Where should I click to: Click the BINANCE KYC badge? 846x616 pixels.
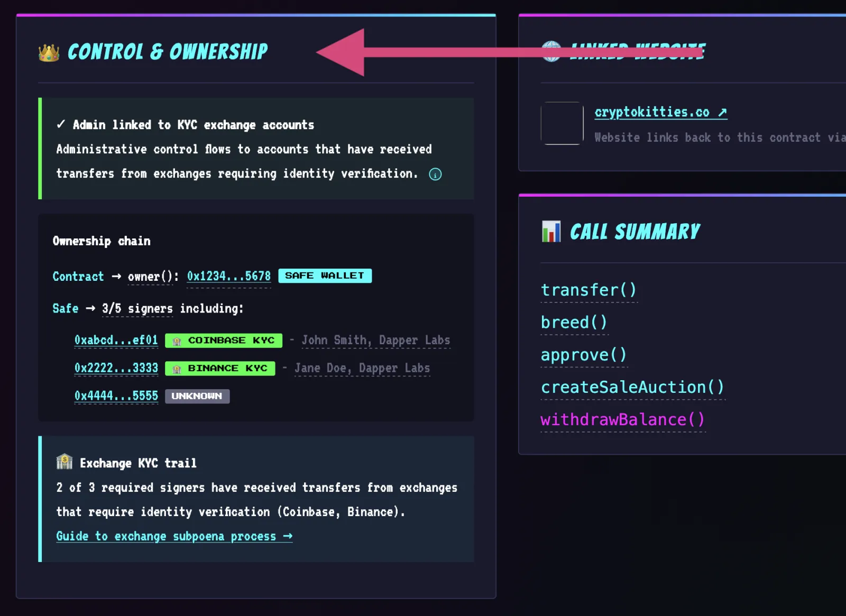(x=220, y=369)
